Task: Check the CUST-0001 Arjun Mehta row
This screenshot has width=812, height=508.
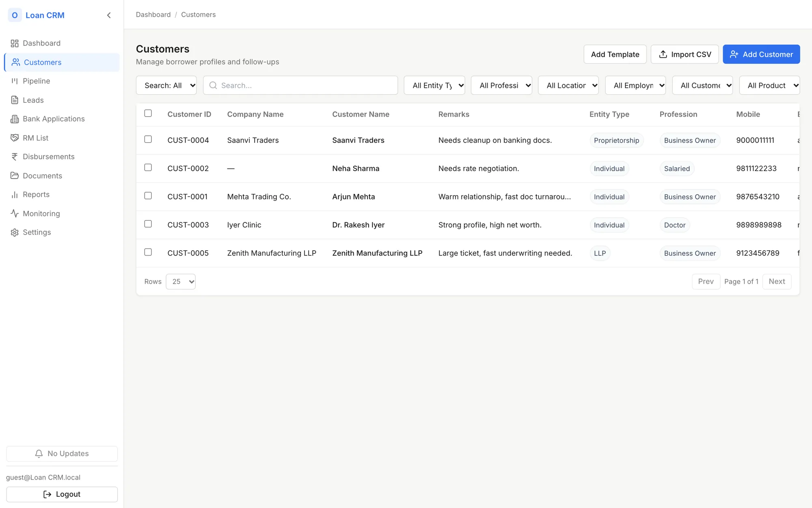Action: point(148,196)
